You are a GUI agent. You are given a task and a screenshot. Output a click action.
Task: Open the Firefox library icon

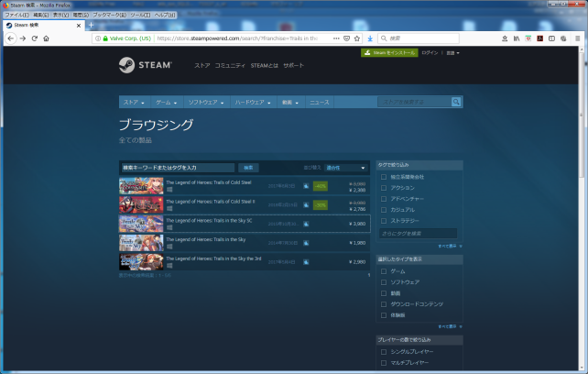click(517, 38)
